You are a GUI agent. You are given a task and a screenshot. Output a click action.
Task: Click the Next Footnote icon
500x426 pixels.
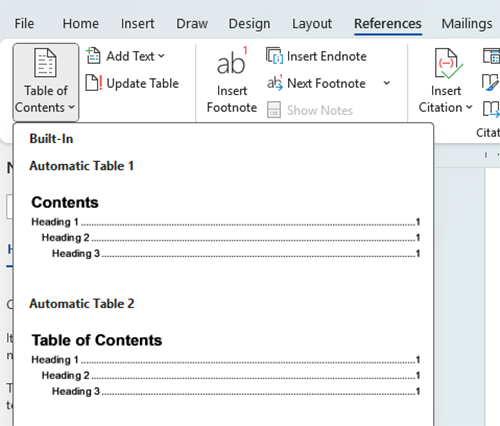(x=275, y=82)
